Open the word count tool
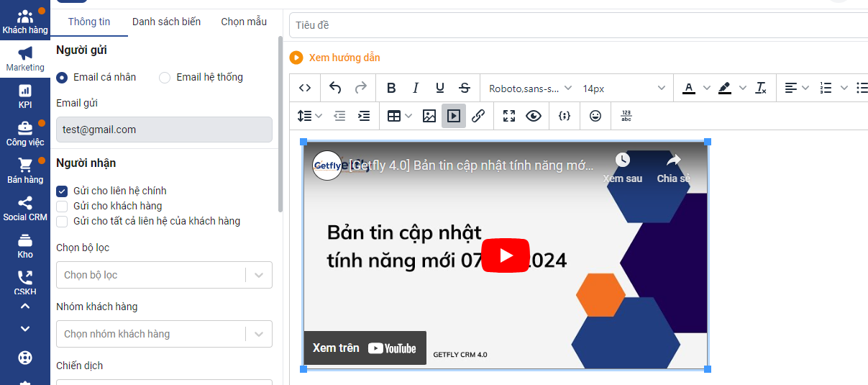The image size is (868, 385). pos(626,116)
